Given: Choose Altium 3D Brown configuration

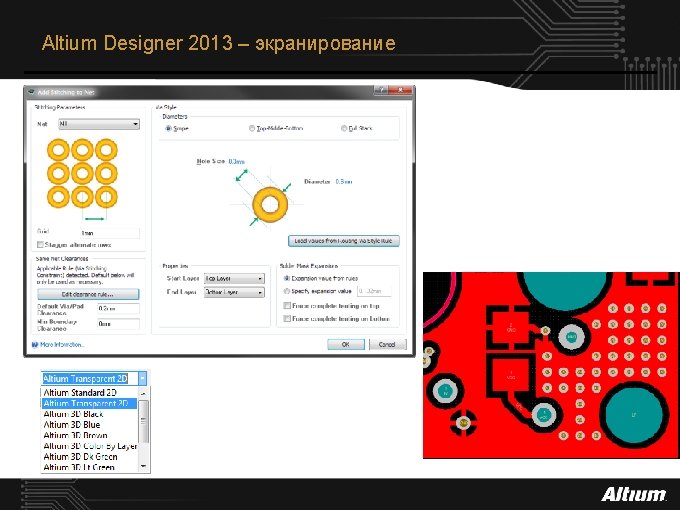Looking at the screenshot, I should [89, 435].
